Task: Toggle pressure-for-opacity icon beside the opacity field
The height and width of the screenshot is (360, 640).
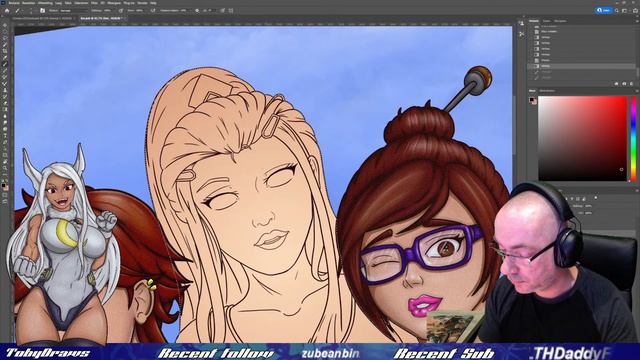Action: tap(120, 11)
